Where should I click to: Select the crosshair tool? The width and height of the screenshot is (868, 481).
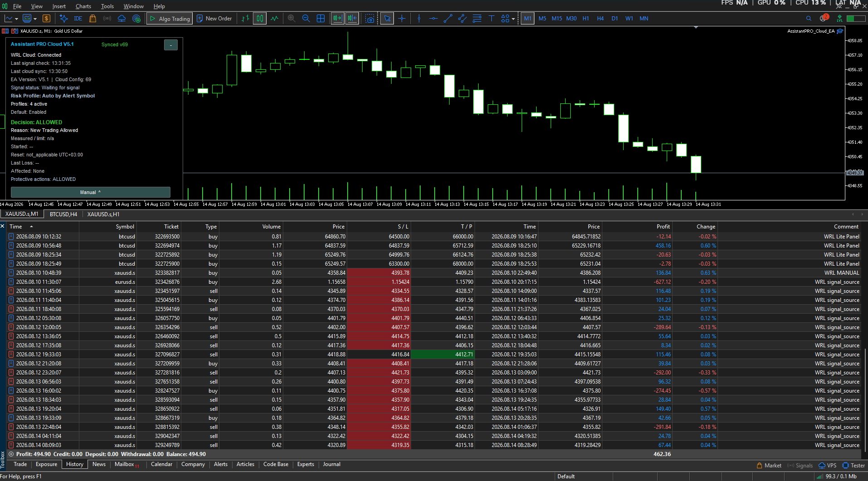click(402, 19)
